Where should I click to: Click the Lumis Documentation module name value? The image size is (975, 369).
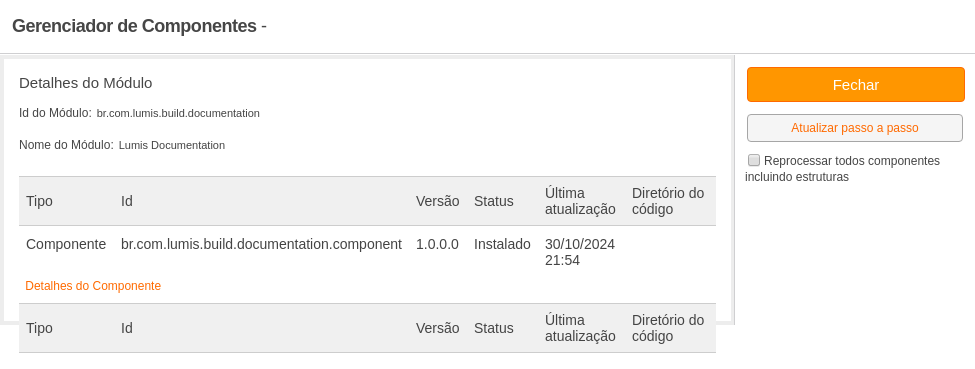pyautogui.click(x=172, y=146)
